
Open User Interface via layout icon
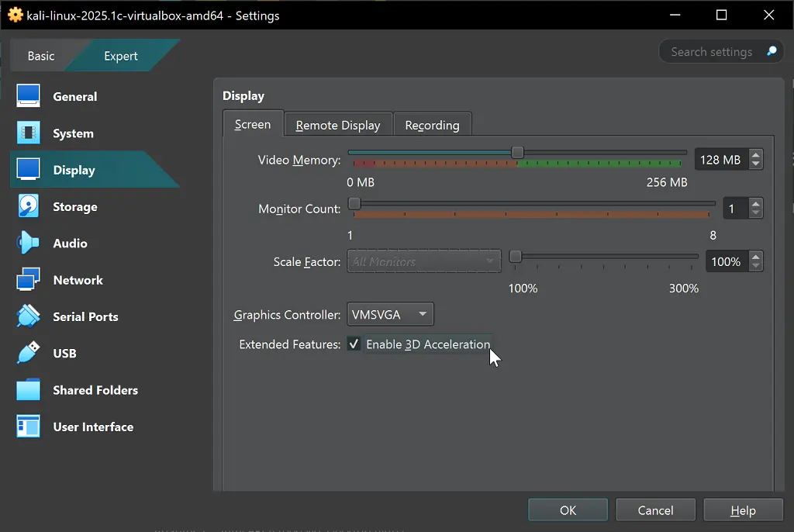tap(28, 426)
